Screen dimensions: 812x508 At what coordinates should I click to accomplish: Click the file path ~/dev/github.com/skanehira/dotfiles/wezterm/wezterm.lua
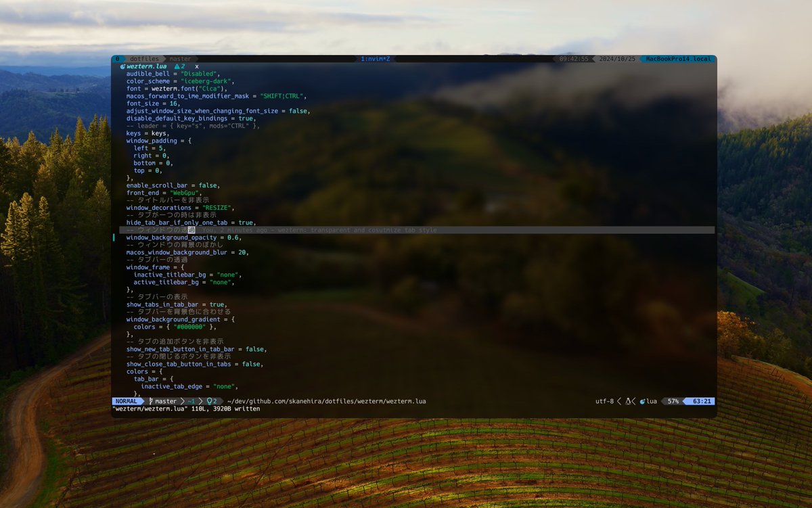click(326, 401)
